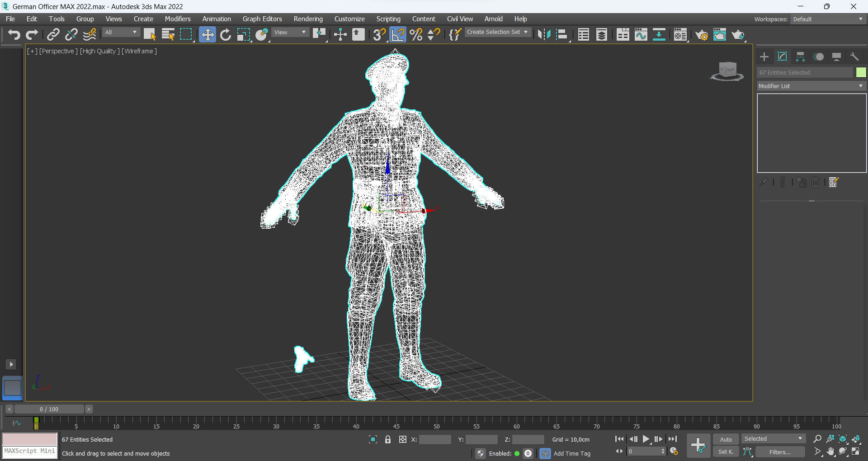Toggle Auto Key mode

726,439
